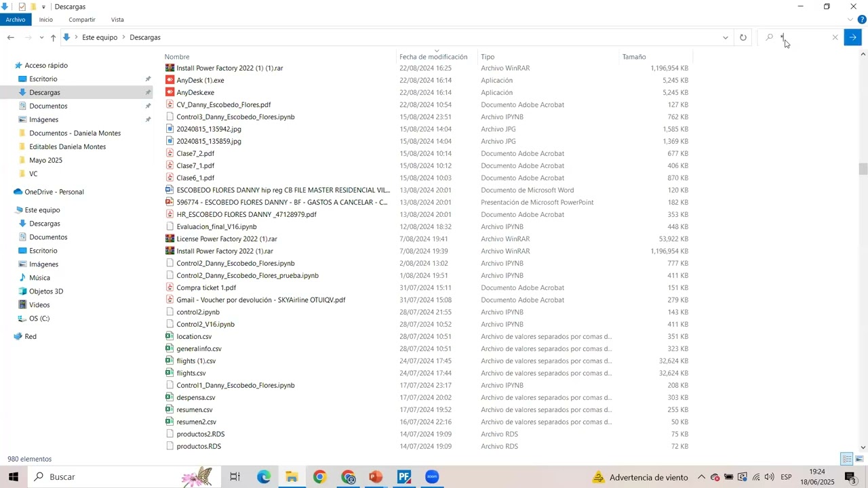Sort by Fecha de modificación column
The height and width of the screenshot is (488, 868).
pyautogui.click(x=433, y=57)
